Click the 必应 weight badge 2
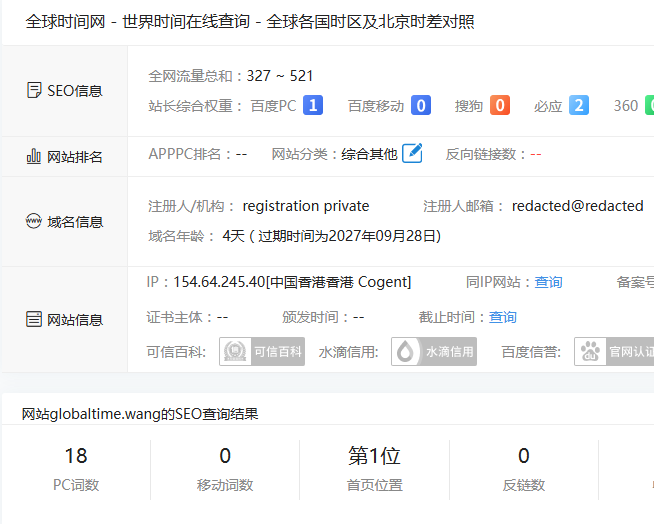The image size is (654, 524). [x=579, y=105]
